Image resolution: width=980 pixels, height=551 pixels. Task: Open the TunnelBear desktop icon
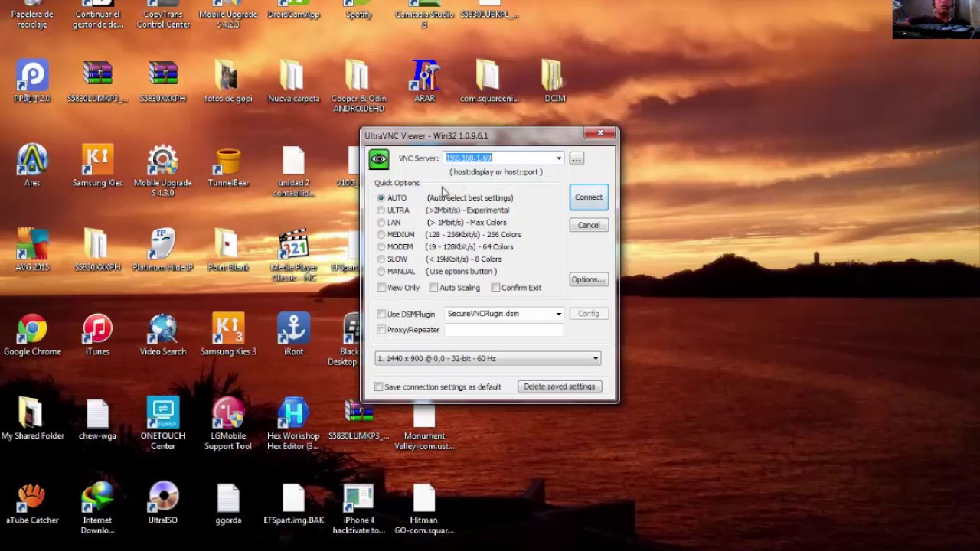(228, 165)
